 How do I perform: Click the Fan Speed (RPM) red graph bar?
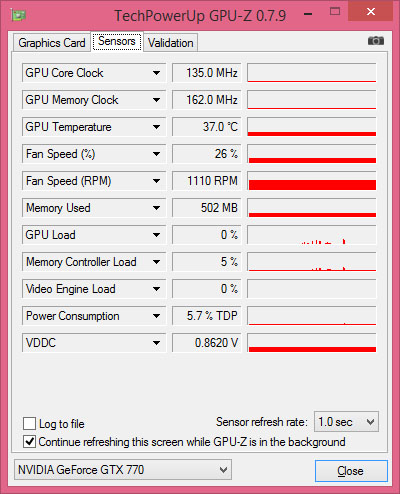[312, 185]
